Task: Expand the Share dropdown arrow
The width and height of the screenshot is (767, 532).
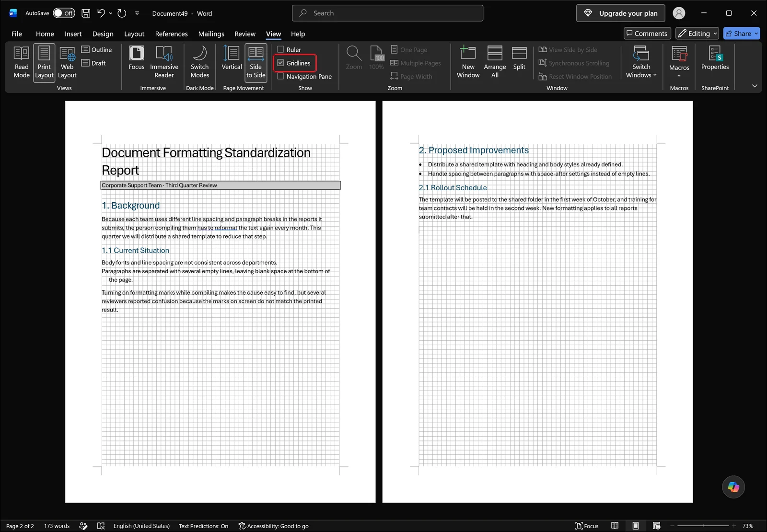Action: coord(756,34)
